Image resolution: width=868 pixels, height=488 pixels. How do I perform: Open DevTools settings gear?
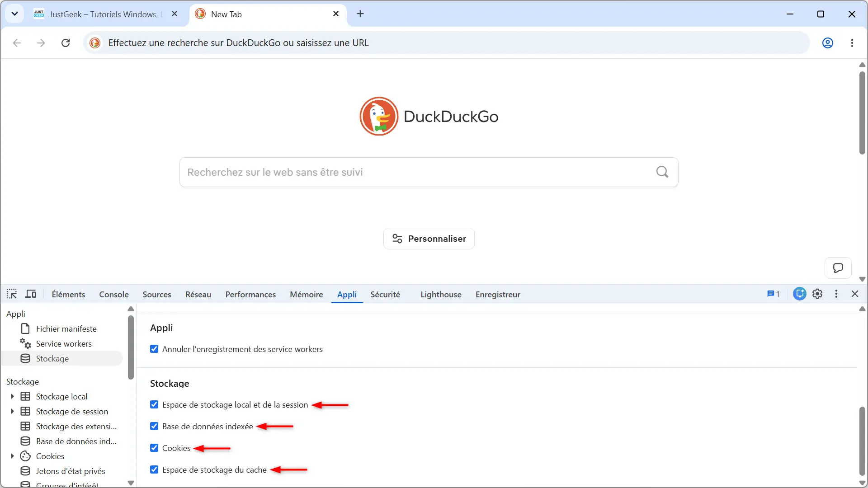[817, 294]
